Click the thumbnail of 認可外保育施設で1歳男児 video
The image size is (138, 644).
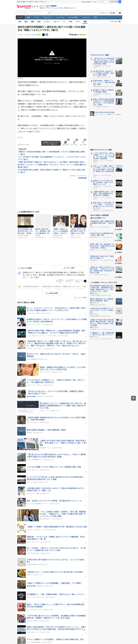point(26,221)
